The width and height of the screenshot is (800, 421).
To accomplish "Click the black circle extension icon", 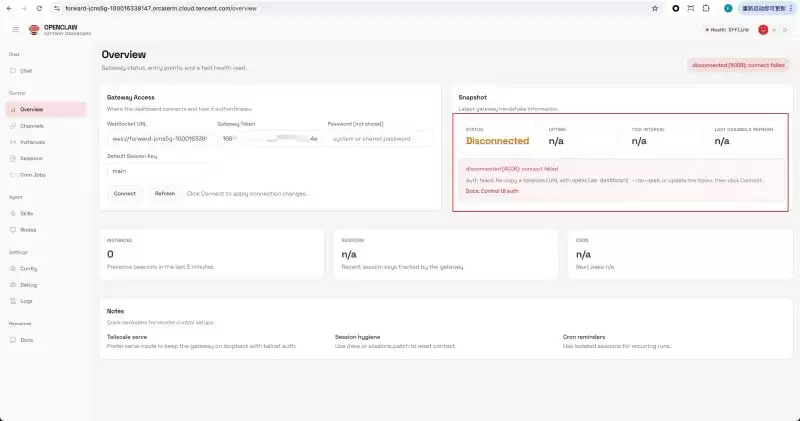I will [676, 9].
